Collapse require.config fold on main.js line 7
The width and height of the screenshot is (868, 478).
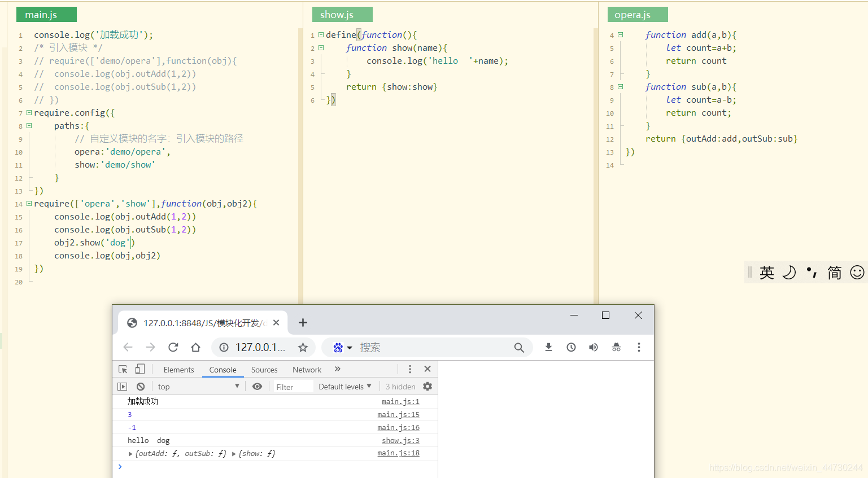click(29, 113)
